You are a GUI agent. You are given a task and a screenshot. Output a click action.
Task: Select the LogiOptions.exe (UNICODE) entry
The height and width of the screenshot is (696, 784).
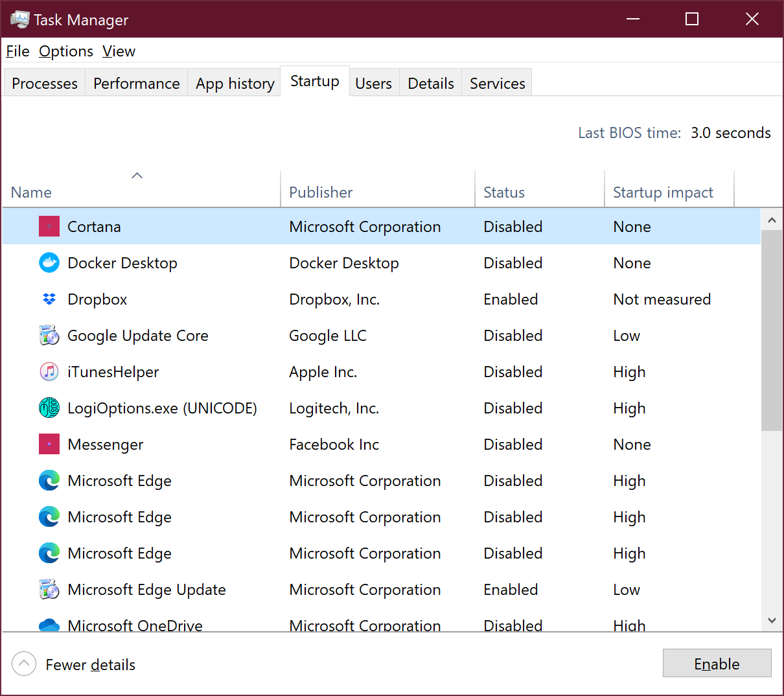[x=163, y=408]
